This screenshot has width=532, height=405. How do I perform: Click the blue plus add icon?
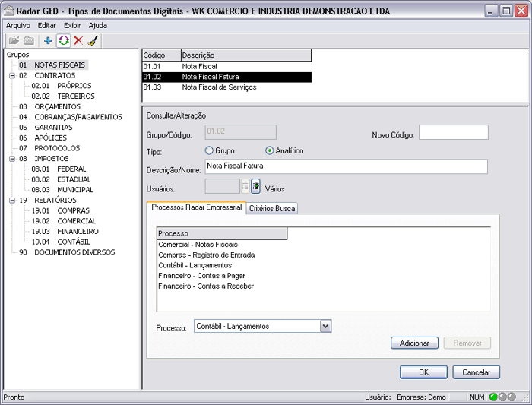pos(49,40)
